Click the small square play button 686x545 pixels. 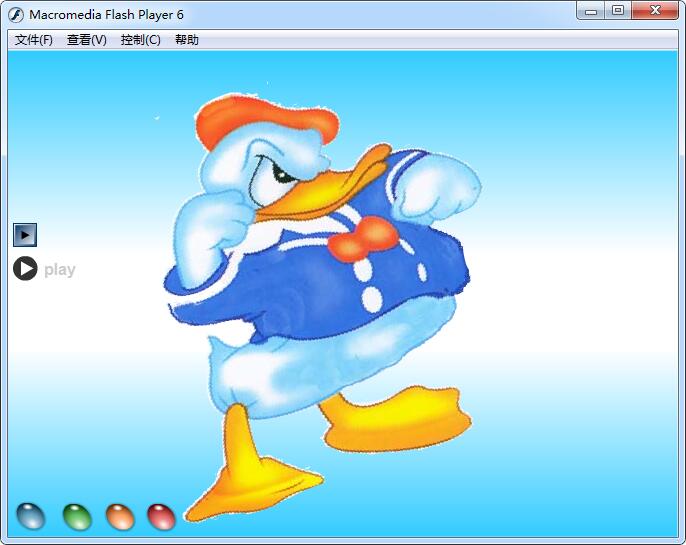click(25, 235)
